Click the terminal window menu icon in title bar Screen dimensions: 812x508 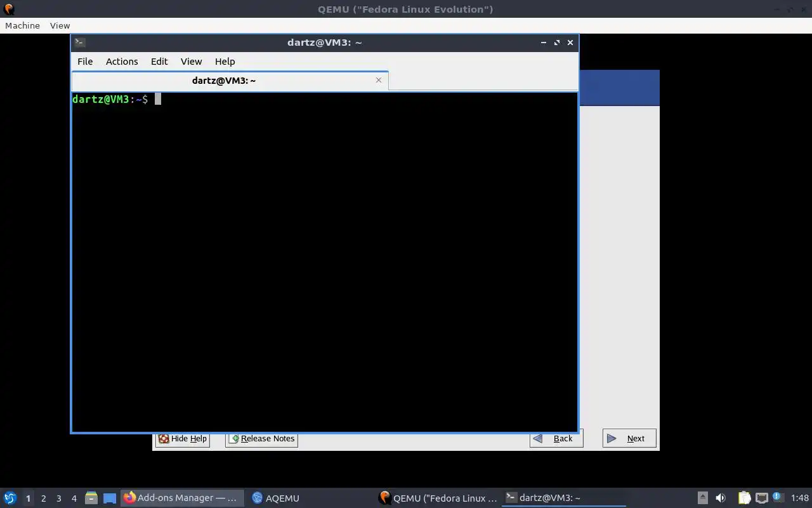(80, 43)
